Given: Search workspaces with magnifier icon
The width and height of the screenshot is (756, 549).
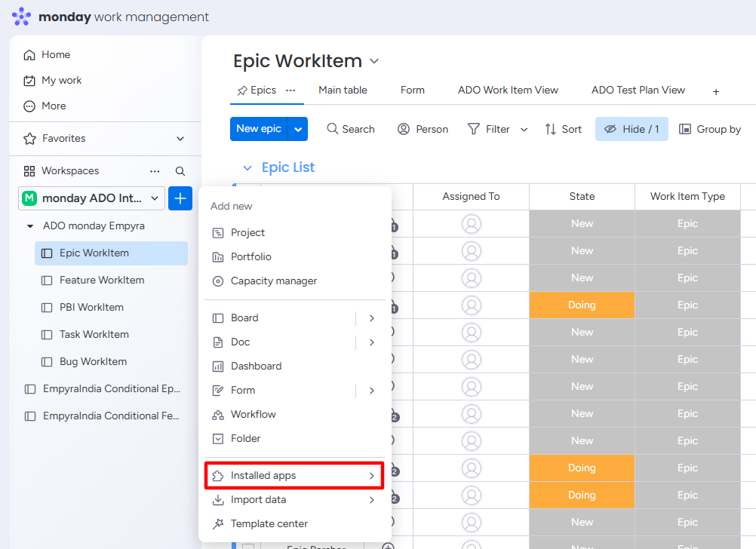Looking at the screenshot, I should pyautogui.click(x=180, y=171).
